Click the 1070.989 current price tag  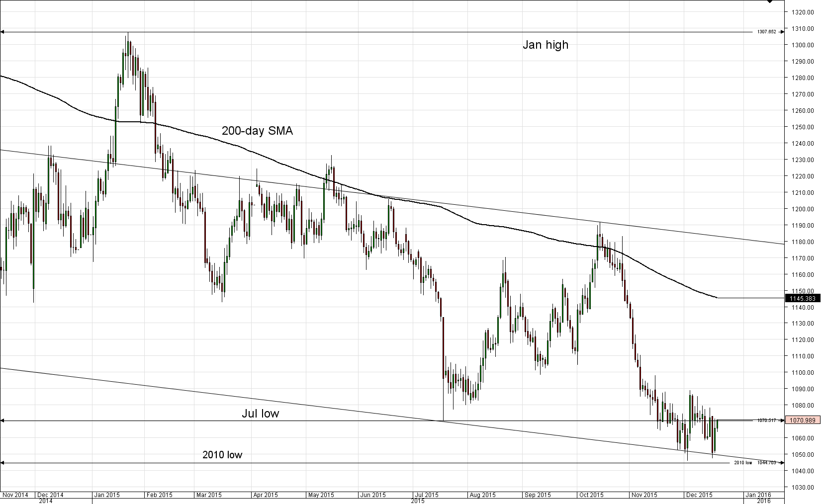click(803, 420)
